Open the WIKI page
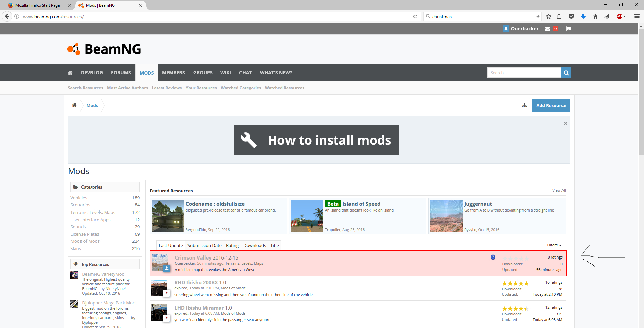The image size is (644, 328). click(226, 73)
